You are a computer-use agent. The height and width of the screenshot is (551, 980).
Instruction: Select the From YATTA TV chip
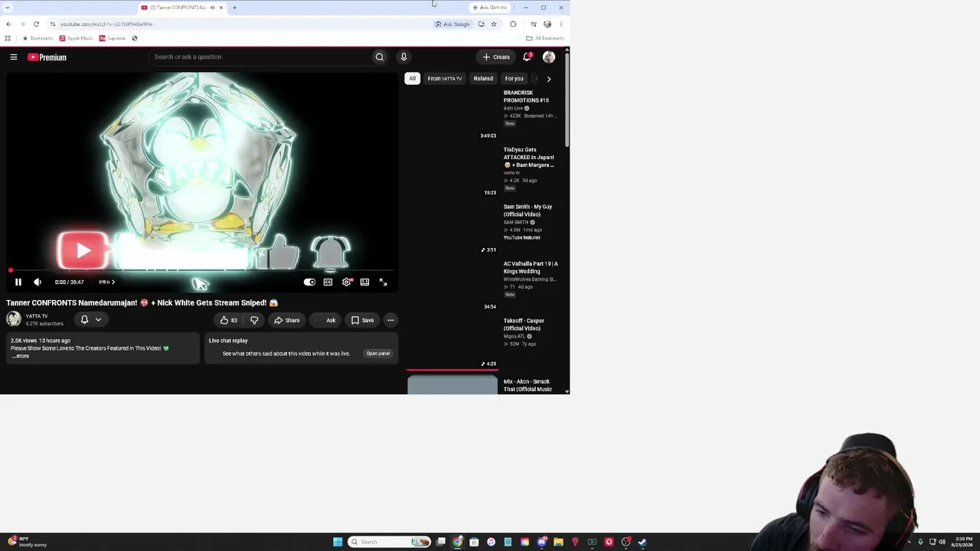pyautogui.click(x=445, y=78)
